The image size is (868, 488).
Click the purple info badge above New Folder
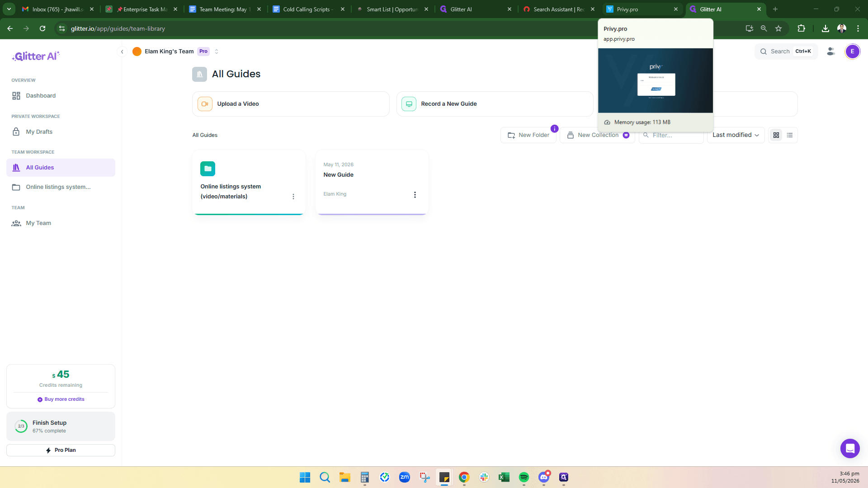pos(555,129)
